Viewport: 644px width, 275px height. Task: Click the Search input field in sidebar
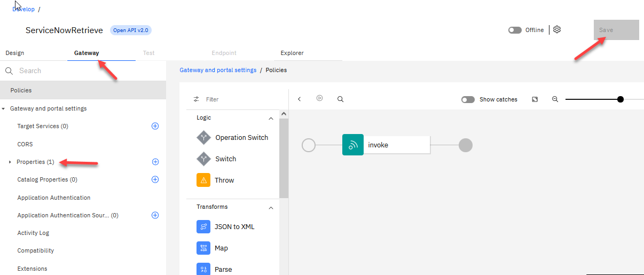[x=85, y=70]
